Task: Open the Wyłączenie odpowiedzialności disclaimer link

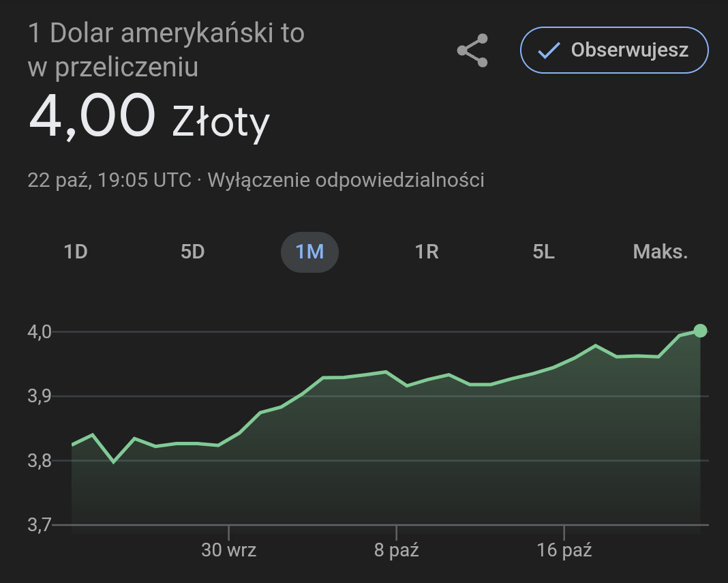Action: click(346, 180)
